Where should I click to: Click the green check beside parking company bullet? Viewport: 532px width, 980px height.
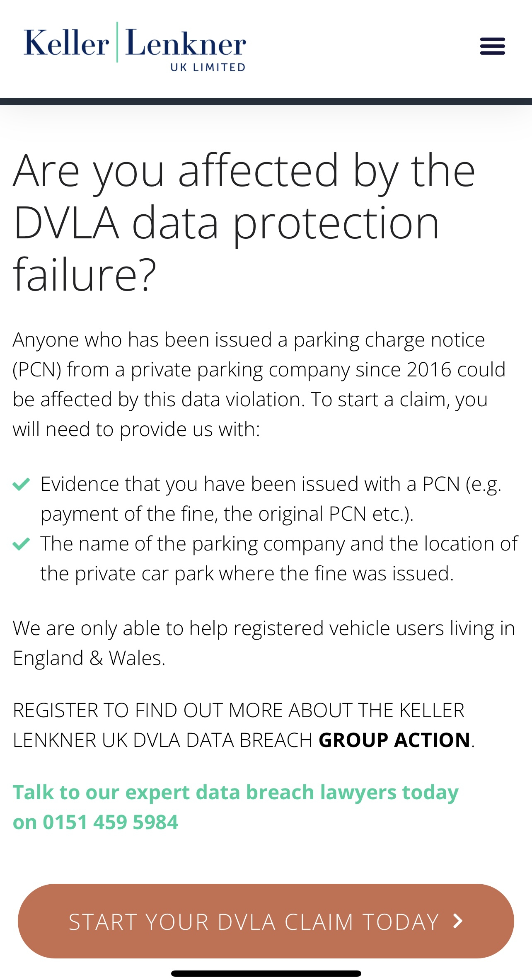click(x=21, y=543)
